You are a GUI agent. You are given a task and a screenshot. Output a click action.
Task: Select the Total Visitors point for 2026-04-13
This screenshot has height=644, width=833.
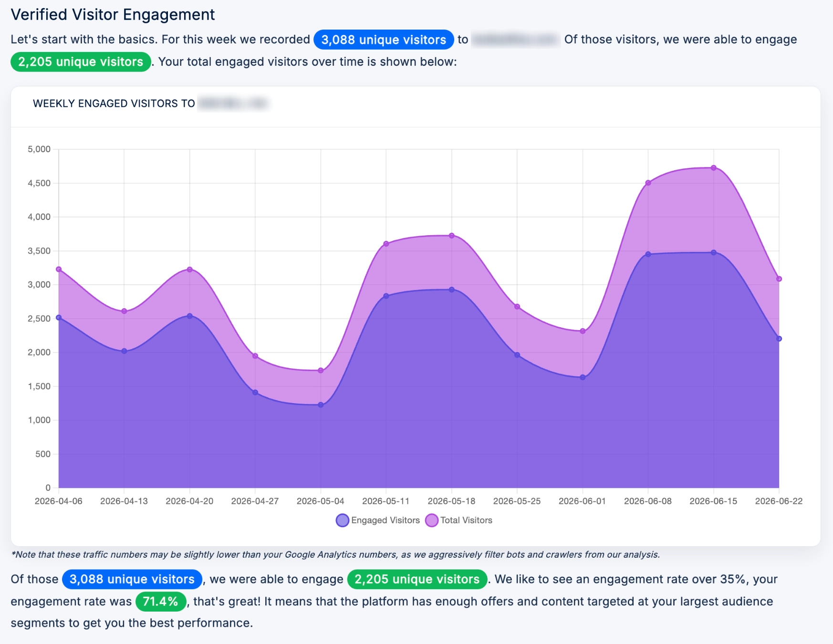124,311
